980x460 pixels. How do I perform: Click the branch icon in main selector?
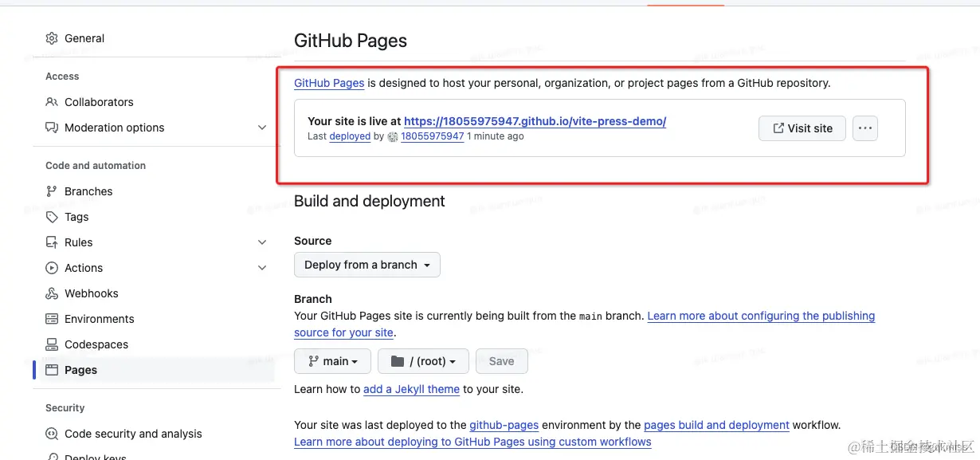[313, 361]
